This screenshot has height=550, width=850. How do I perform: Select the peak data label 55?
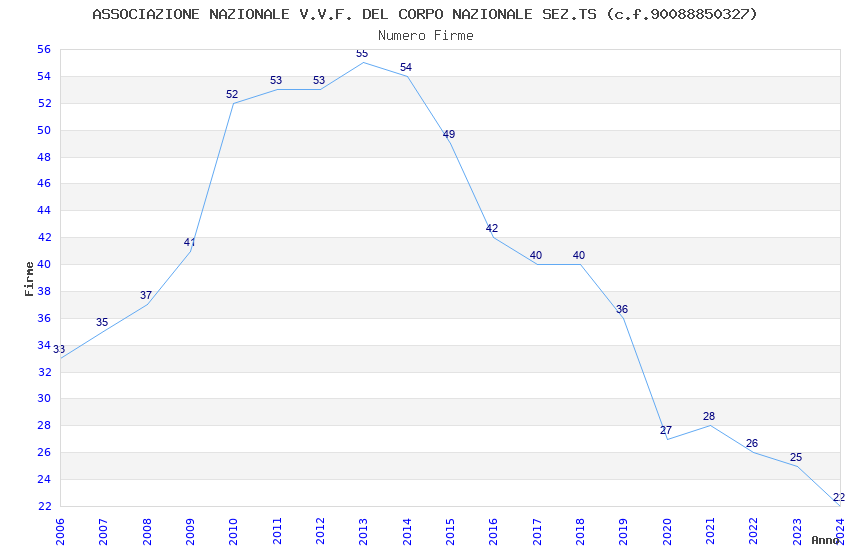click(362, 53)
